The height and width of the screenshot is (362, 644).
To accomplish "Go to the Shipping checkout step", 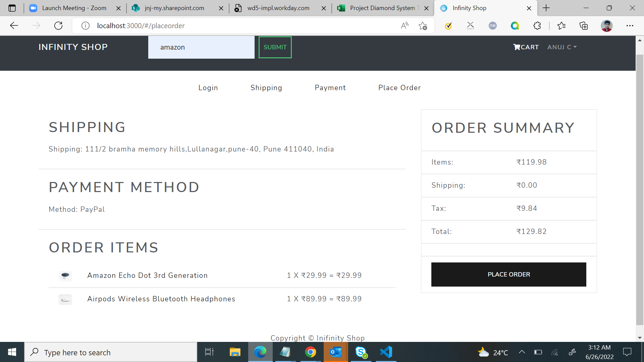I will click(266, 88).
